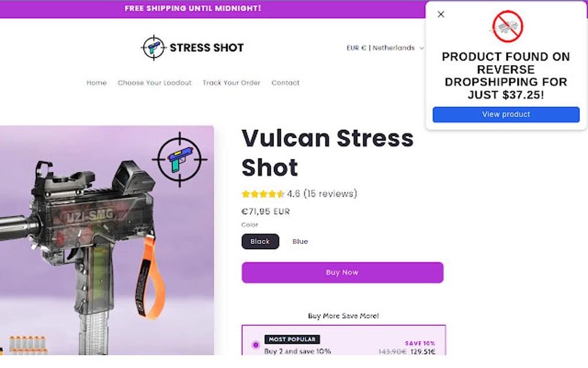Click the crosshair gun badge on product image
The width and height of the screenshot is (588, 368).
click(x=180, y=159)
